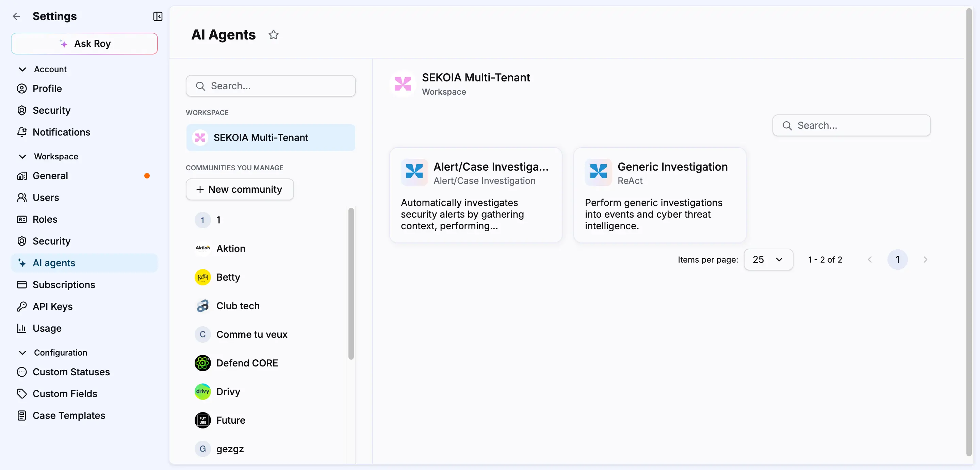This screenshot has width=980, height=470.
Task: Open General workspace settings
Action: pyautogui.click(x=84, y=176)
